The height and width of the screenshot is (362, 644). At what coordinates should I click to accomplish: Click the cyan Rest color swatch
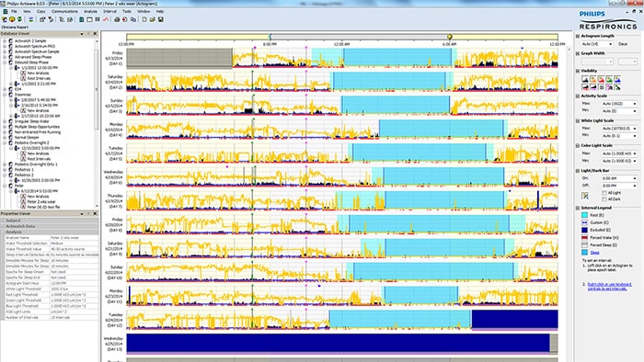tap(584, 215)
